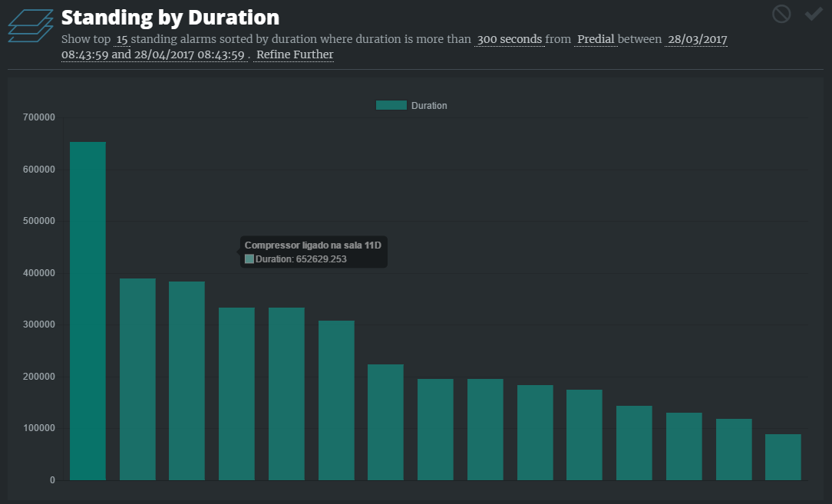This screenshot has width=832, height=504.
Task: Click the second bar from the left
Action: point(137,379)
